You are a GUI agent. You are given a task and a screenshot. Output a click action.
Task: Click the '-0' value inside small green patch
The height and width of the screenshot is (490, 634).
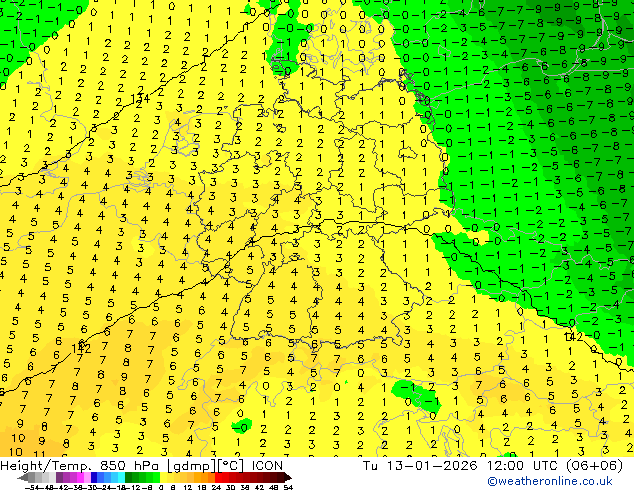241,428
